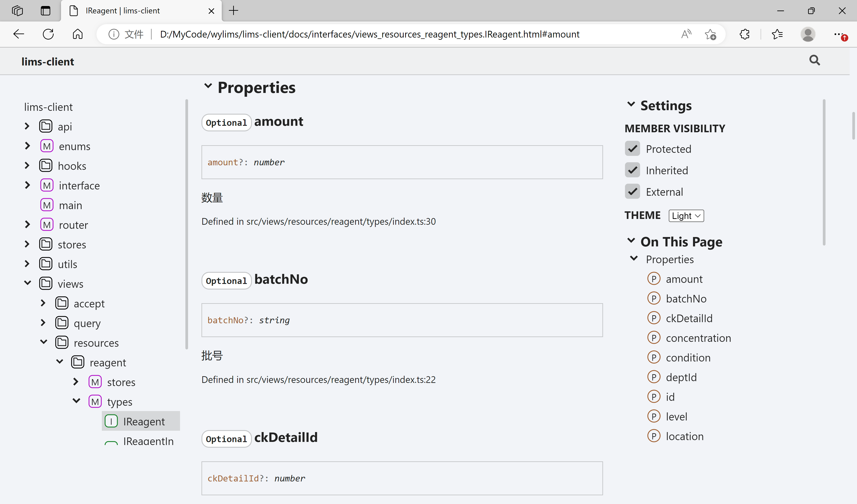This screenshot has height=504, width=857.
Task: Click the IReagent interface icon in the tree
Action: [x=111, y=421]
